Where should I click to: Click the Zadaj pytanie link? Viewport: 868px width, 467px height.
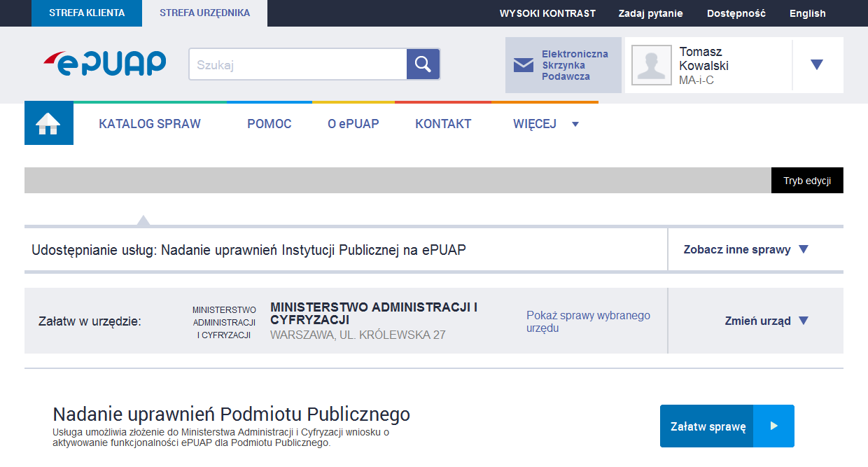[x=650, y=13]
